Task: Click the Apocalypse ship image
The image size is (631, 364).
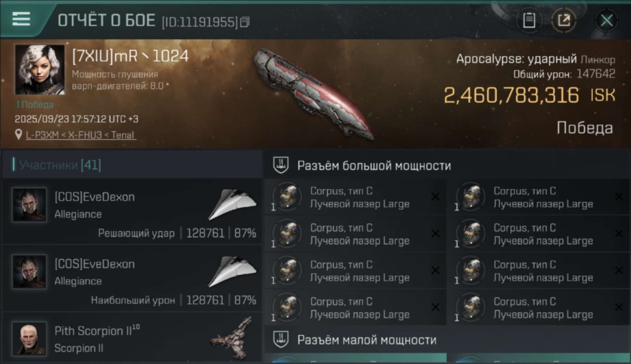Action: pos(313,93)
